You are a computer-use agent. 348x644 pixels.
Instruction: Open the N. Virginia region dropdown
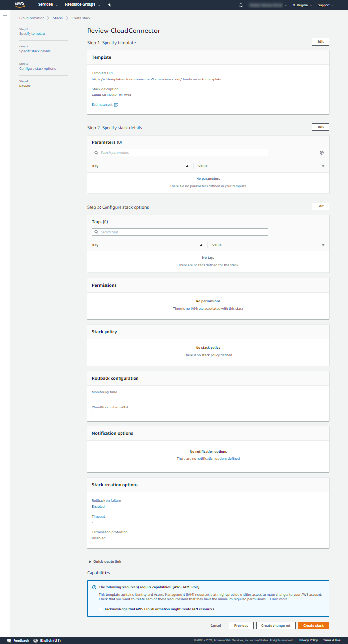[302, 5]
